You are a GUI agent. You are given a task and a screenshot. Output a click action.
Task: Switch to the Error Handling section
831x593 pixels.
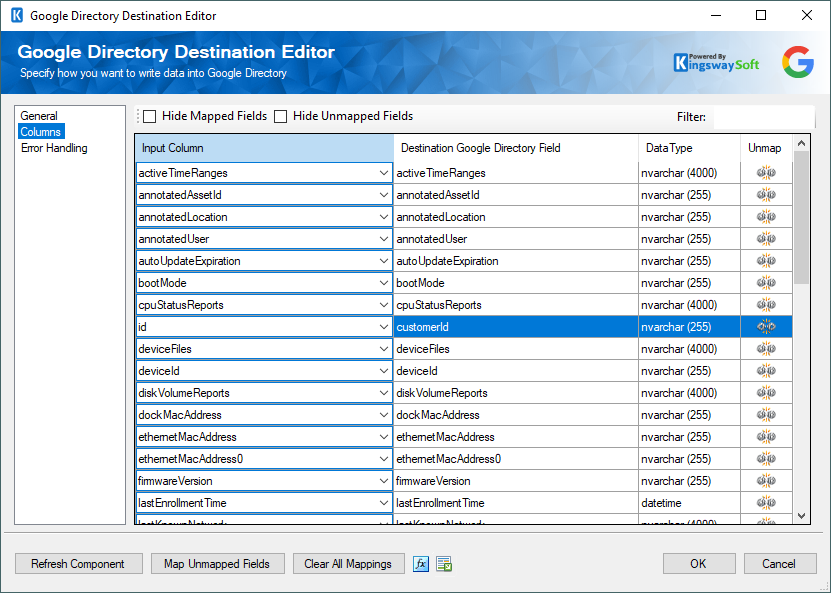[54, 148]
